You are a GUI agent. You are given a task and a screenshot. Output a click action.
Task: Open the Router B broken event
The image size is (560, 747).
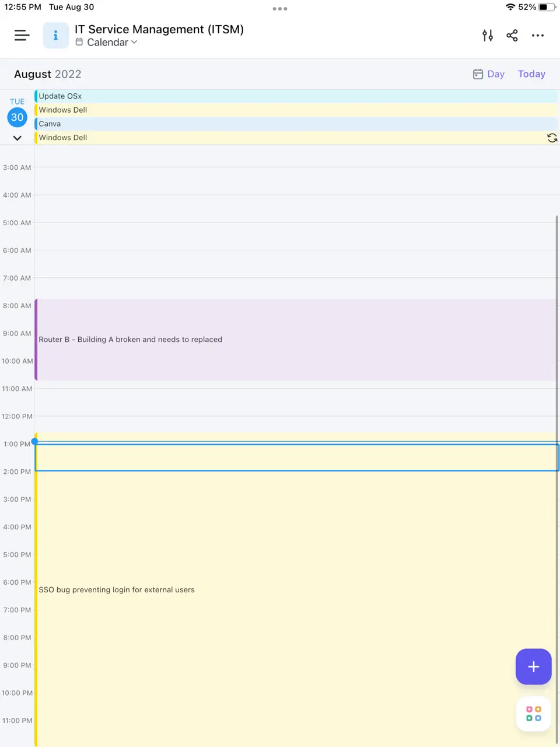[x=292, y=340]
